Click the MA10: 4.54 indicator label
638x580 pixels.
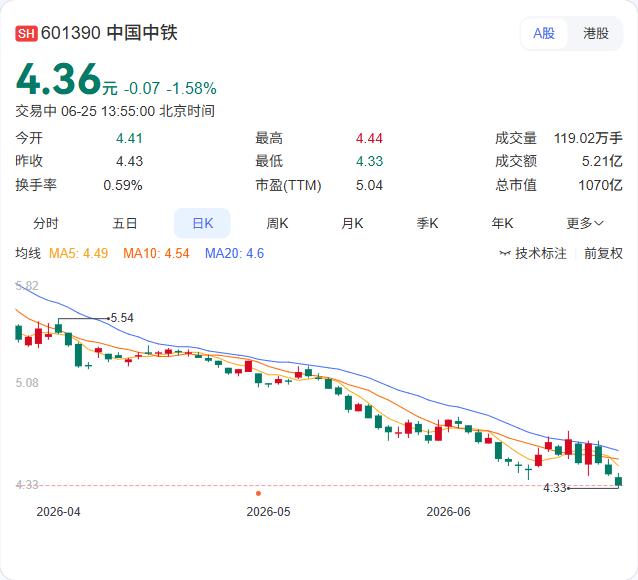(x=156, y=254)
